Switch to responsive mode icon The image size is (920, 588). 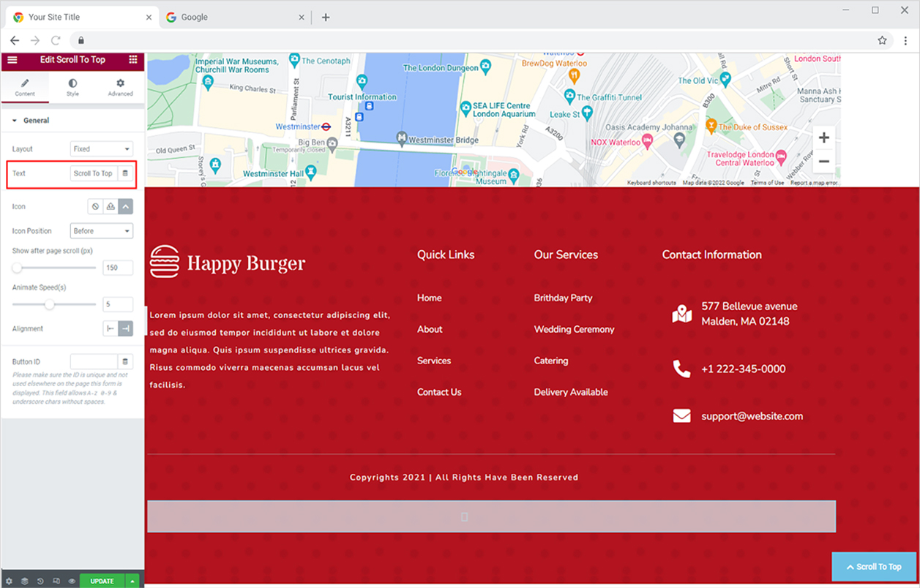56,581
